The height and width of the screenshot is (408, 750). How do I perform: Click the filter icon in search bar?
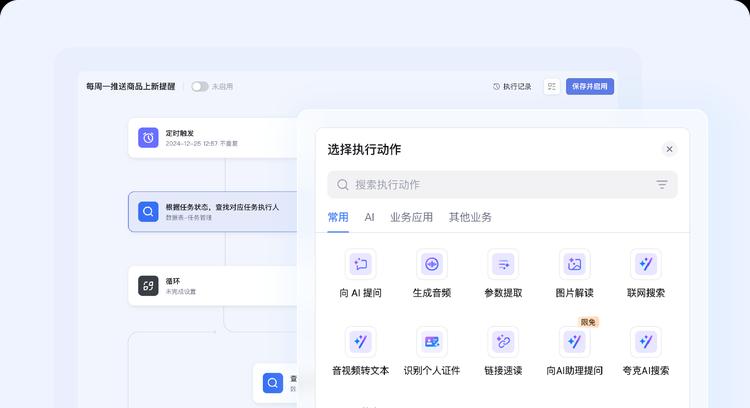point(662,185)
